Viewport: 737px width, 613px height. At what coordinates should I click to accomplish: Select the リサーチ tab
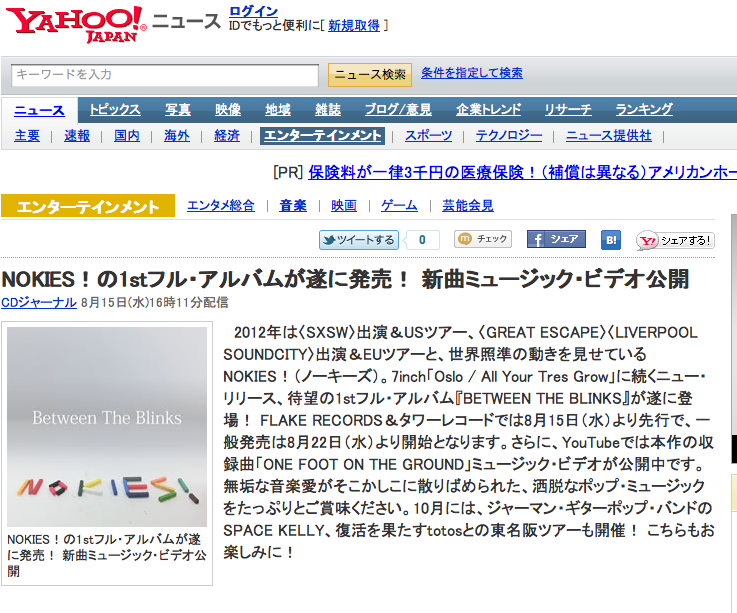(x=568, y=110)
